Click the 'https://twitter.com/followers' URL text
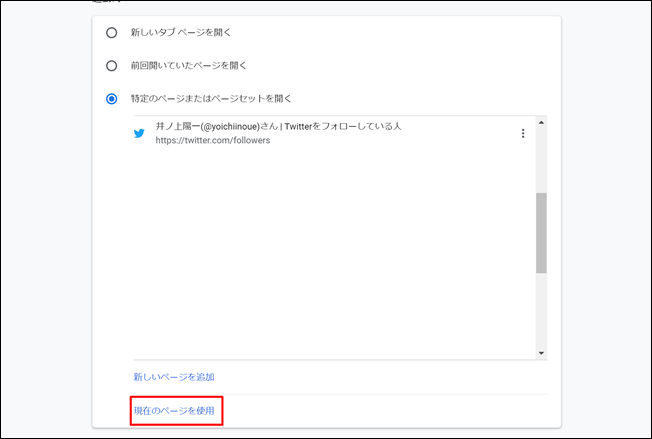The height and width of the screenshot is (439, 652). tap(213, 141)
